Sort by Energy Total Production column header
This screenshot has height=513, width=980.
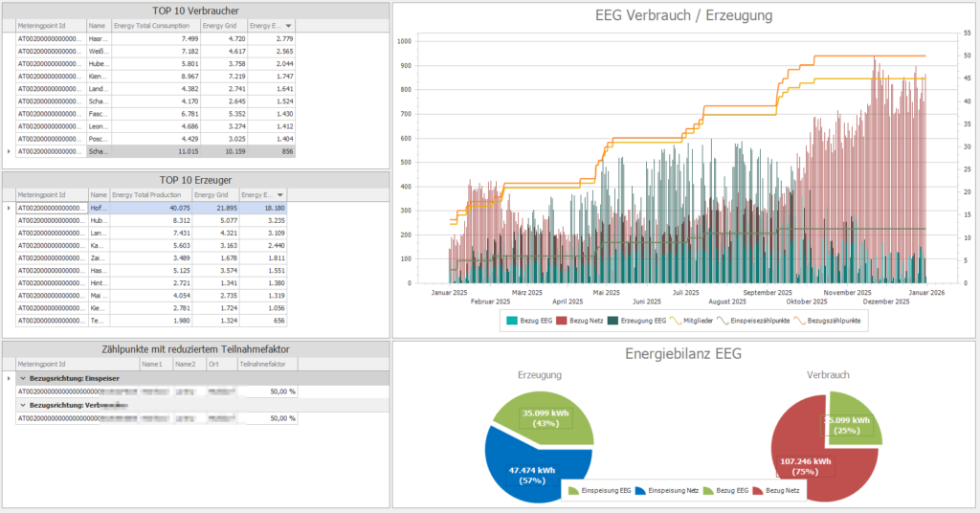(x=149, y=195)
